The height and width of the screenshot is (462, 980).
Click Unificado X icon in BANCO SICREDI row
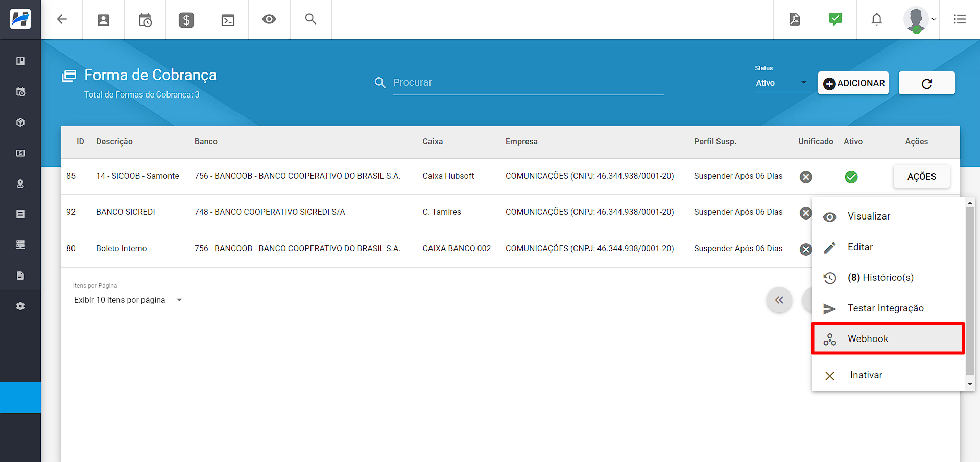point(806,213)
